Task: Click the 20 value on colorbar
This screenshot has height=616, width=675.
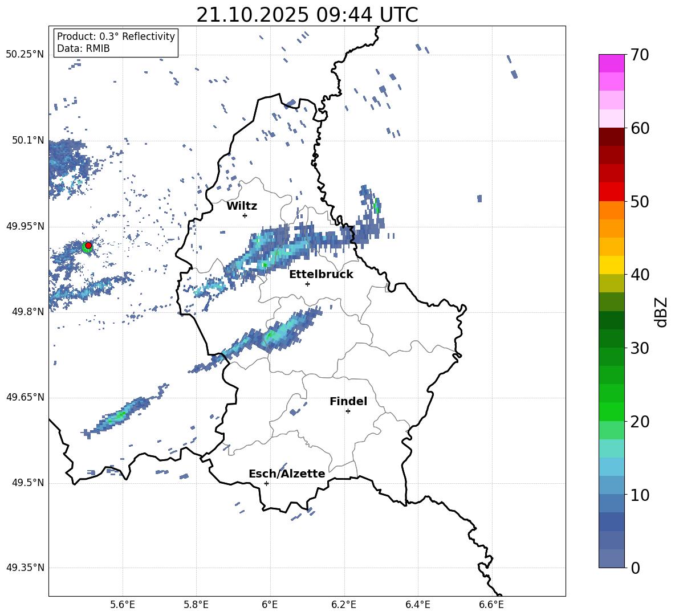Action: 639,422
